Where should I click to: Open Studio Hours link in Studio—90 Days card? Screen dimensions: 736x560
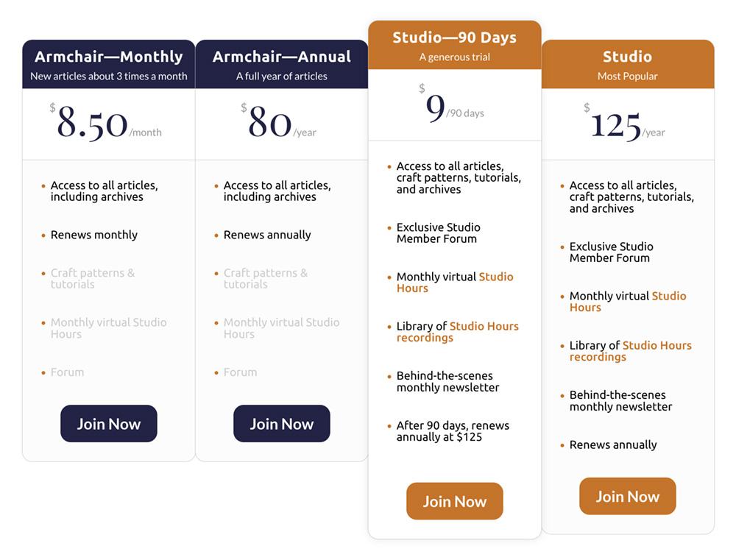coord(455,282)
